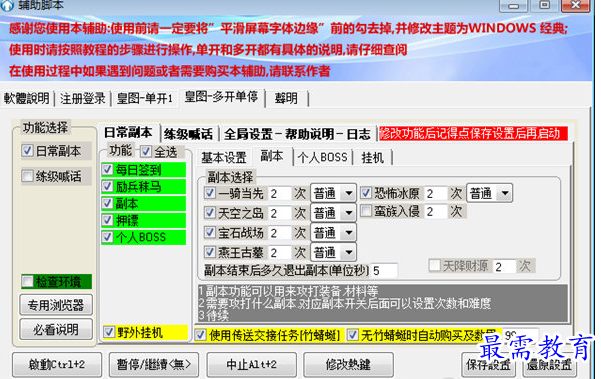601x379 pixels.
Task: Select the 日常副本 sub-tab
Action: (x=128, y=132)
